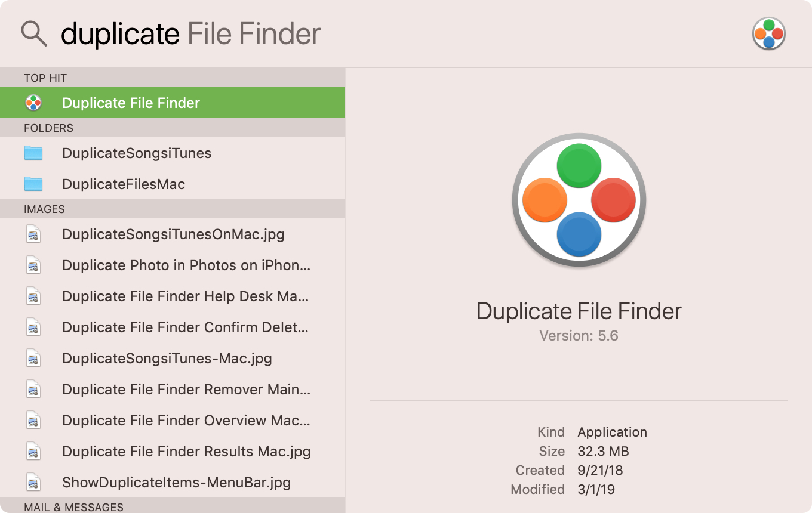812x513 pixels.
Task: Select Duplicate File Finder Remover Main… result
Action: pyautogui.click(x=173, y=390)
